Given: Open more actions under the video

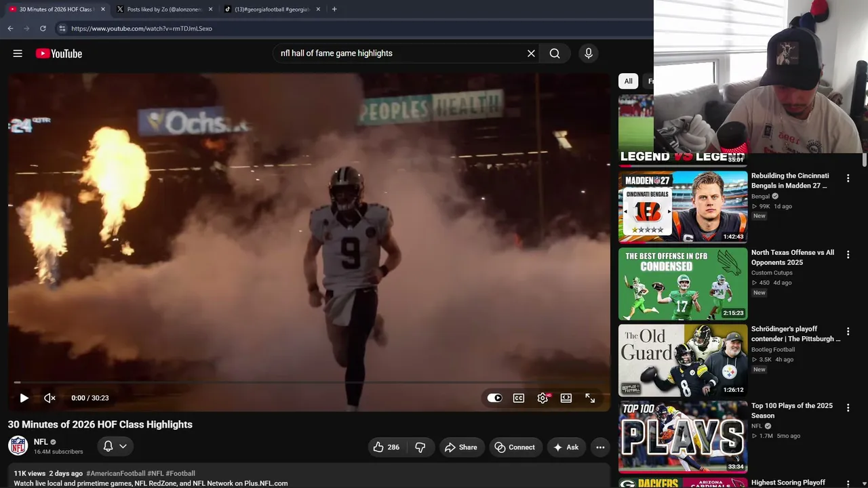Looking at the screenshot, I should pos(600,447).
